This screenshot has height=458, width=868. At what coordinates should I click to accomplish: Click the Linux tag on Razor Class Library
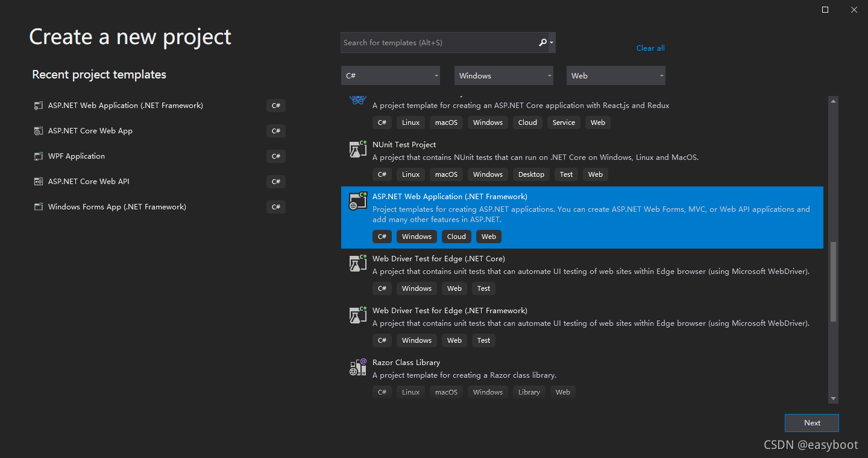coord(410,392)
